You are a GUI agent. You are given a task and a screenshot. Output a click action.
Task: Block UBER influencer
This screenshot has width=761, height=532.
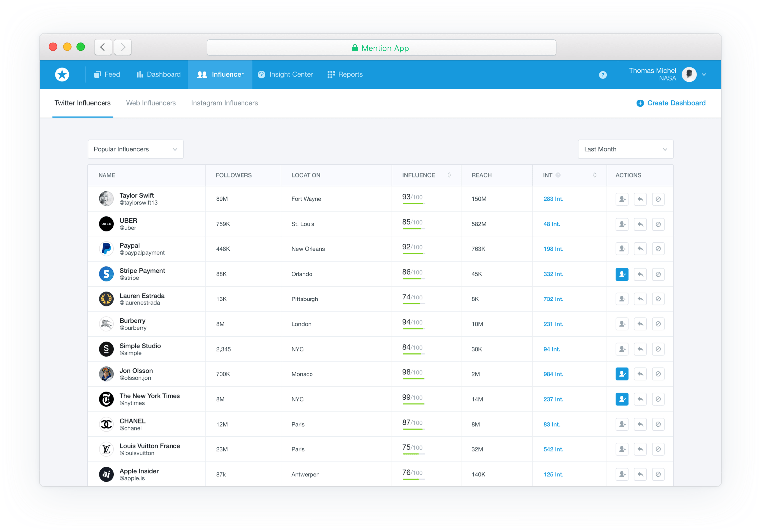(658, 224)
